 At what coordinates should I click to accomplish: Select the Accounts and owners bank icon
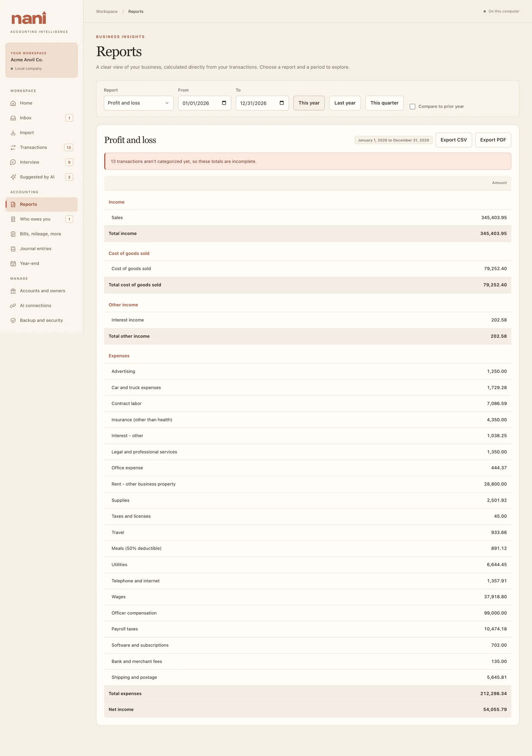(x=13, y=291)
